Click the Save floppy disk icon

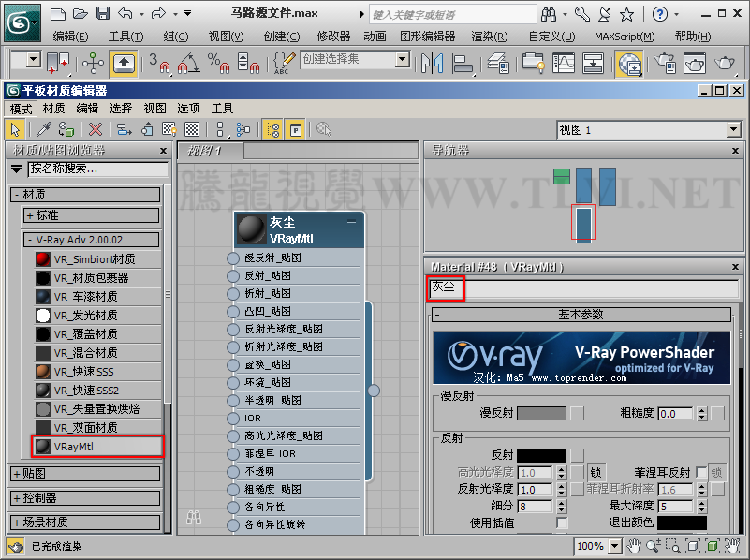point(103,13)
